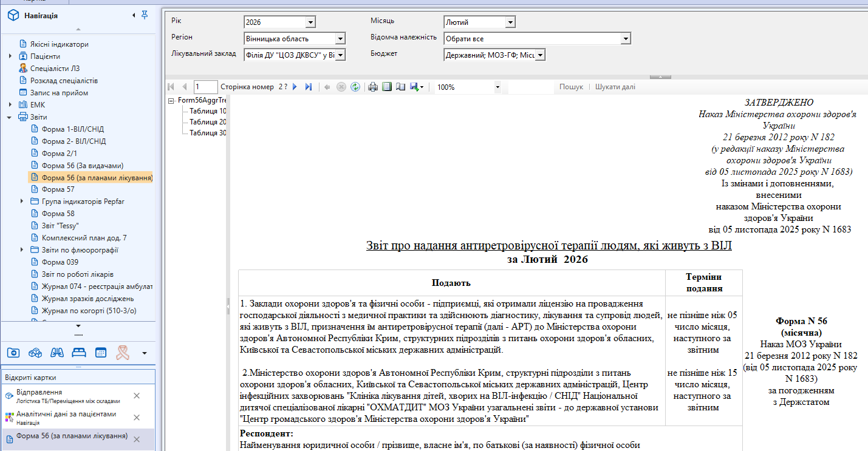Switch to print layout view
This screenshot has width=868, height=451.
point(387,87)
